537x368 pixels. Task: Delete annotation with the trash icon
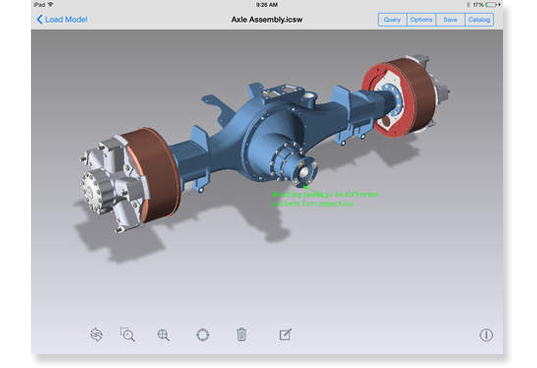coord(241,334)
